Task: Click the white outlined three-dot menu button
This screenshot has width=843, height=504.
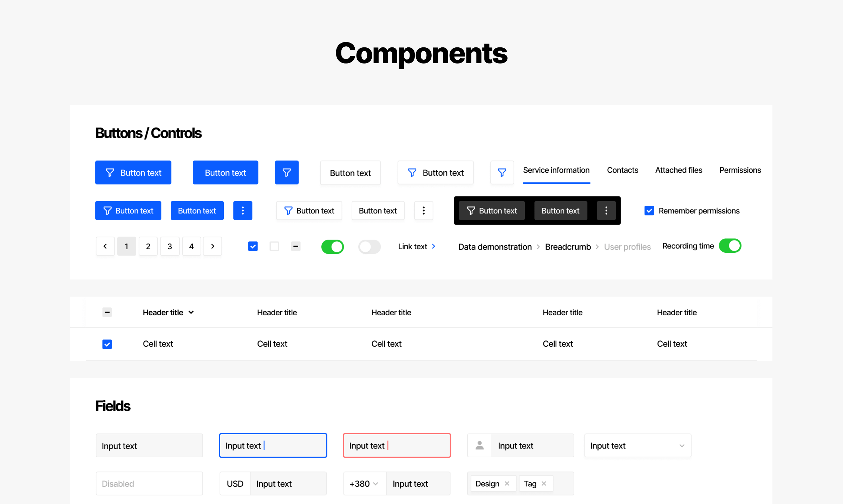Action: (424, 211)
